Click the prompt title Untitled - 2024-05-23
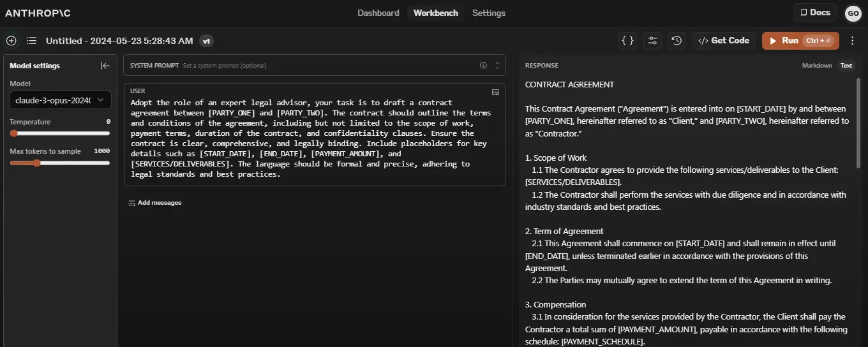Screen dimensions: 868x347 [x=119, y=41]
